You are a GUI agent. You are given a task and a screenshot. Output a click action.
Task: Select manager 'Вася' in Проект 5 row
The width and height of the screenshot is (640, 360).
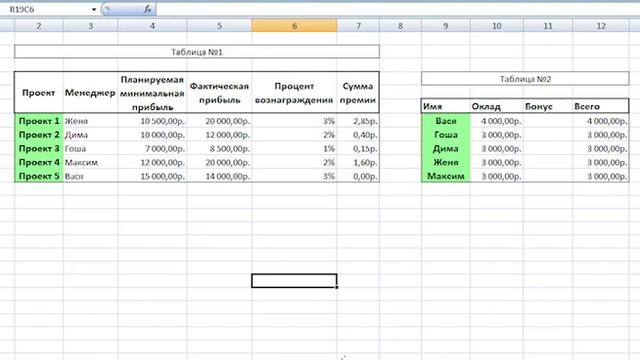coord(91,176)
